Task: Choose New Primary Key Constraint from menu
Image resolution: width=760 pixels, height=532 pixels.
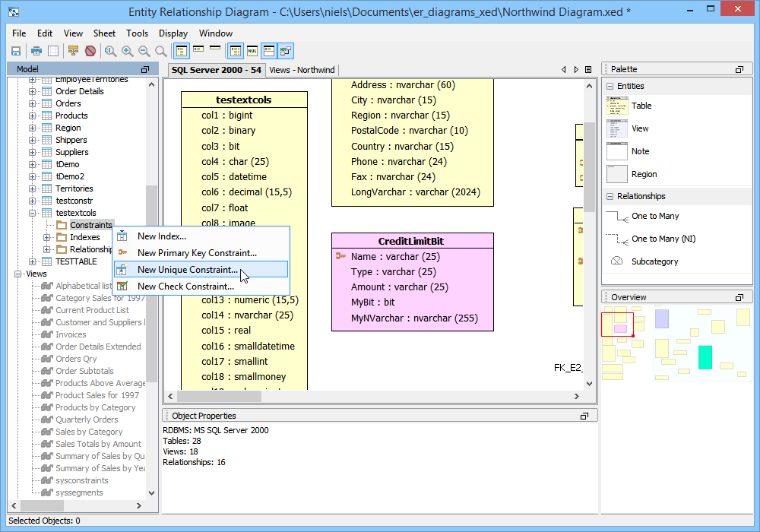Action: click(197, 253)
